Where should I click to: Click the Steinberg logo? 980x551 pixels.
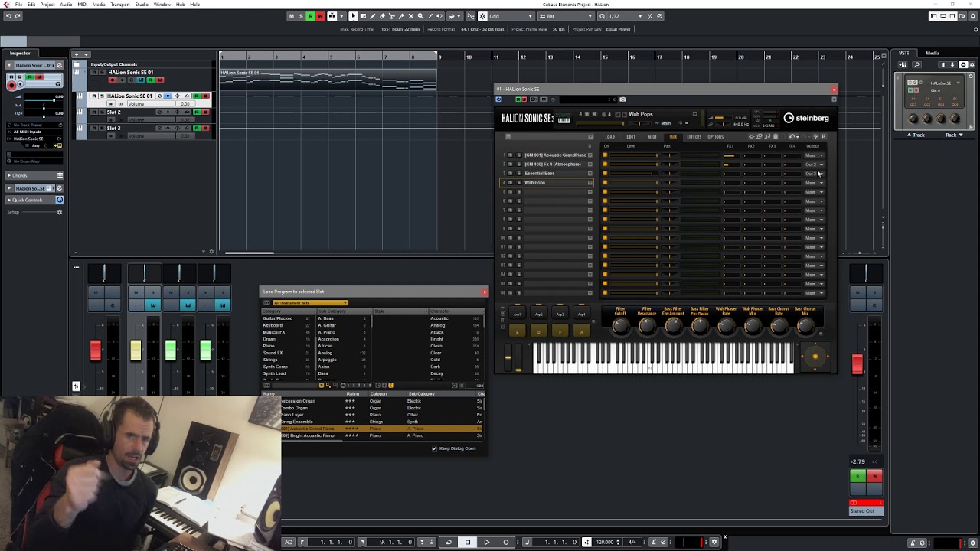click(806, 119)
